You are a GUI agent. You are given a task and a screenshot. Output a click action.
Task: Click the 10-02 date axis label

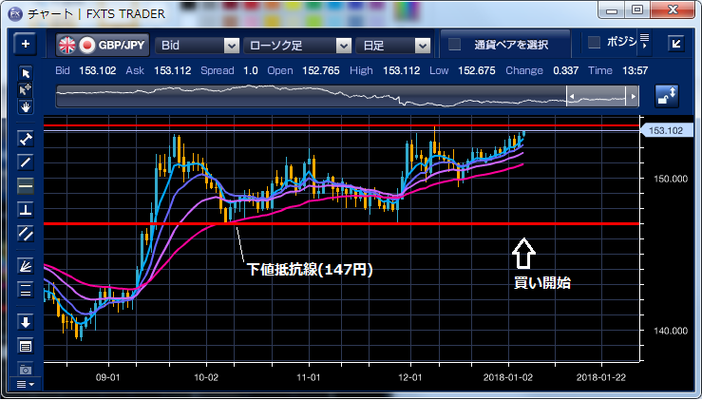click(206, 377)
